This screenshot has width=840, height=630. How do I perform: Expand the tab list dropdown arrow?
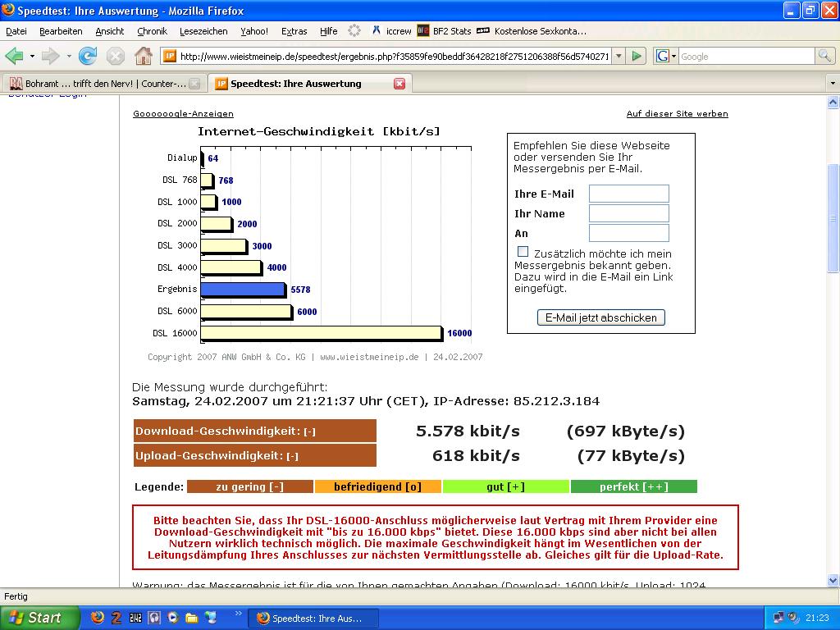pyautogui.click(x=832, y=84)
